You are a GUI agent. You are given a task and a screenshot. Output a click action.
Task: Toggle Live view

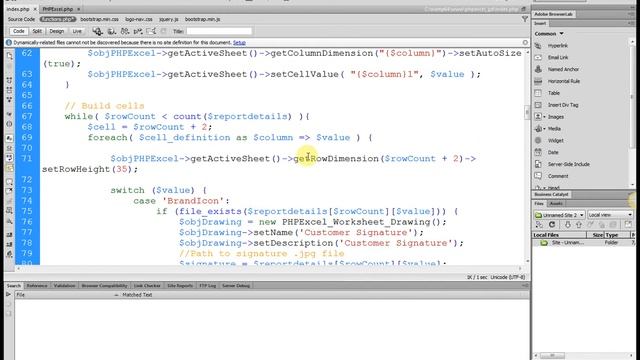pos(77,31)
